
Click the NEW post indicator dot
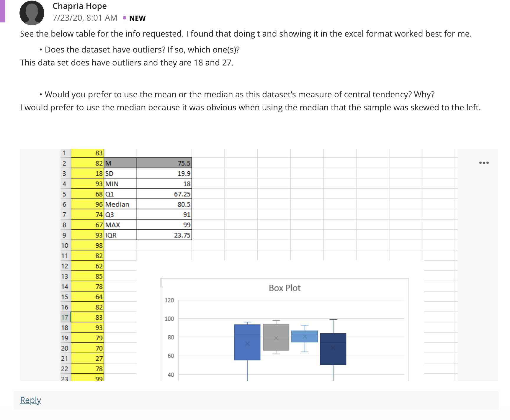click(x=125, y=18)
